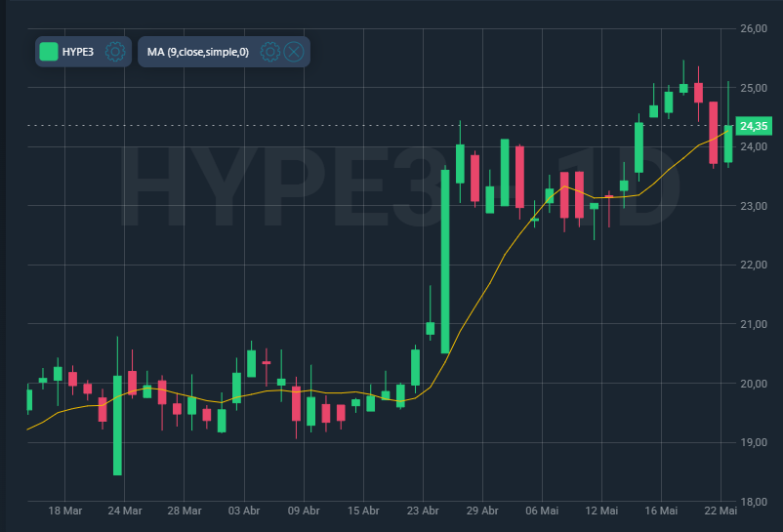The width and height of the screenshot is (783, 532).
Task: Open MA indicator settings gear
Action: pos(270,52)
